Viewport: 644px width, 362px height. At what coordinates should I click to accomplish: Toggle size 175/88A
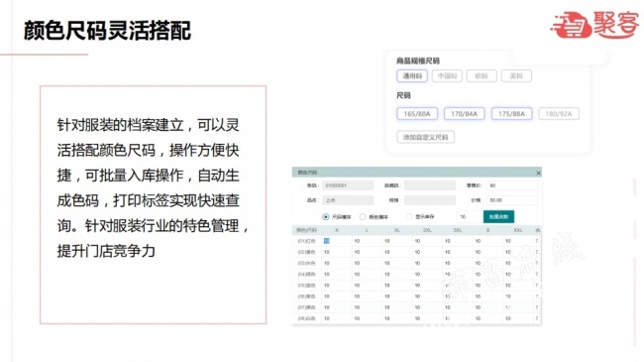click(x=511, y=114)
